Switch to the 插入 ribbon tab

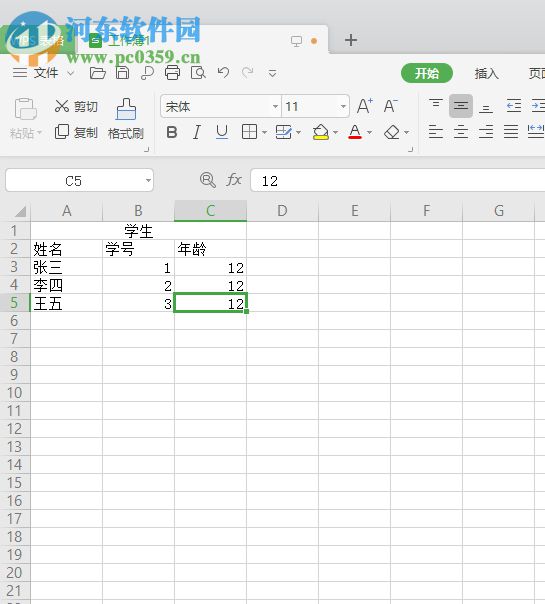[x=486, y=73]
